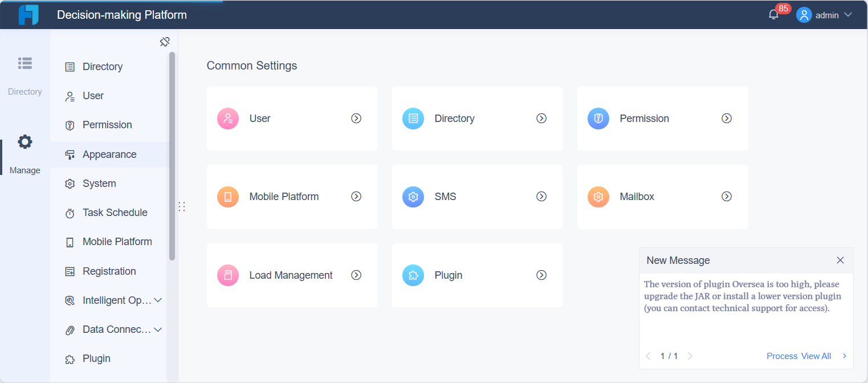868x383 pixels.
Task: Click the Manage gear icon in left rail
Action: click(x=25, y=142)
